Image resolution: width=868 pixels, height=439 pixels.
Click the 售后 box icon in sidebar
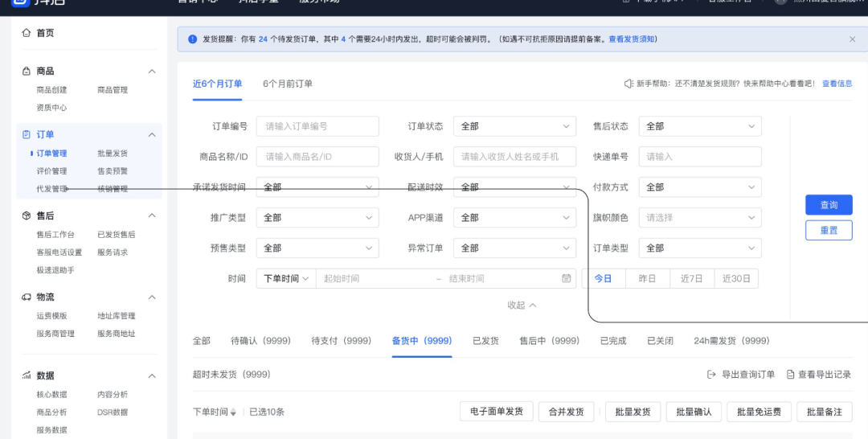click(x=27, y=215)
